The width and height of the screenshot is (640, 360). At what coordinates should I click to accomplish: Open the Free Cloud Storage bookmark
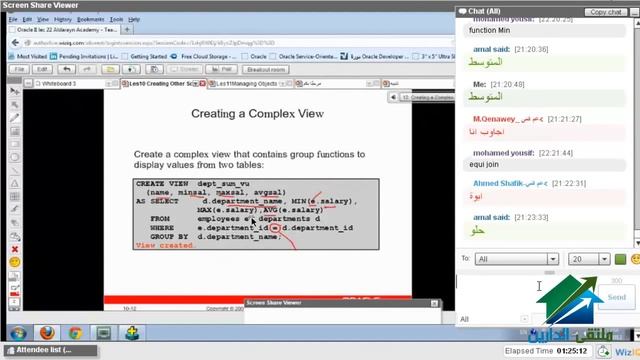(x=204, y=56)
